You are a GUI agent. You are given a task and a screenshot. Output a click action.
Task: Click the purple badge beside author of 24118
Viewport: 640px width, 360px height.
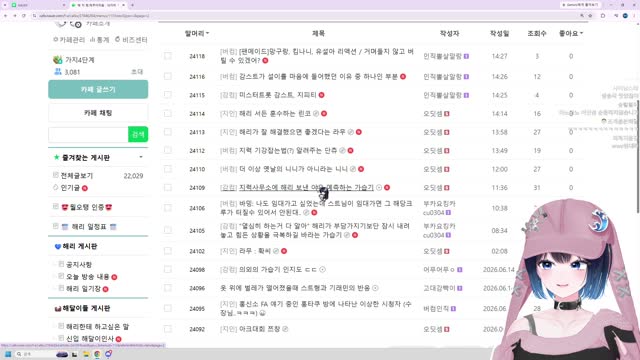pyautogui.click(x=466, y=56)
